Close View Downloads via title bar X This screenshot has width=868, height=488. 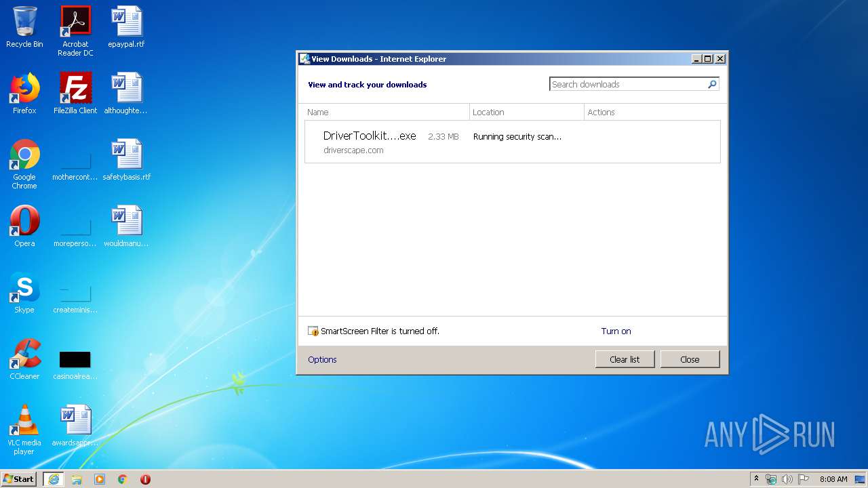[720, 59]
